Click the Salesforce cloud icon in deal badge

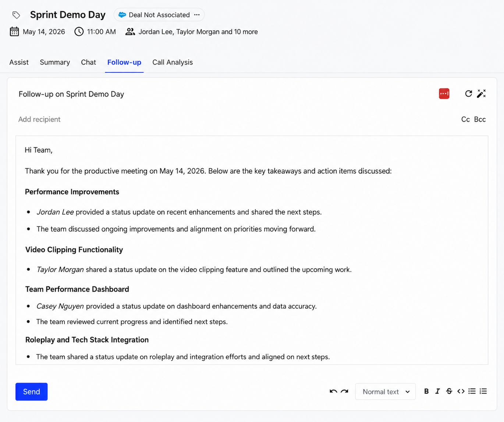click(122, 15)
